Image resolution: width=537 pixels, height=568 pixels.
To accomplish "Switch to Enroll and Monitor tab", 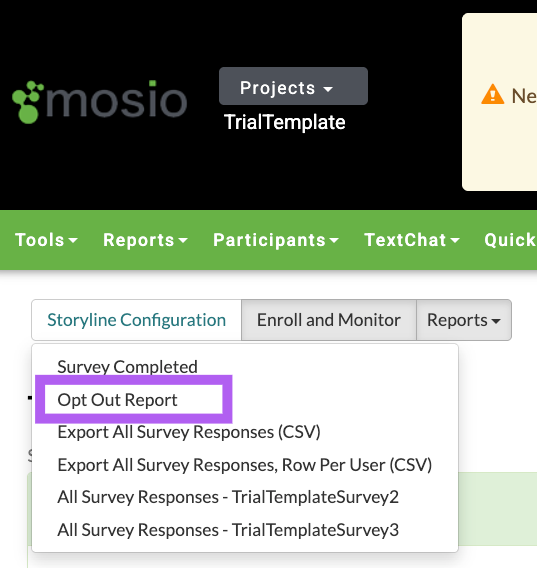I will point(329,320).
